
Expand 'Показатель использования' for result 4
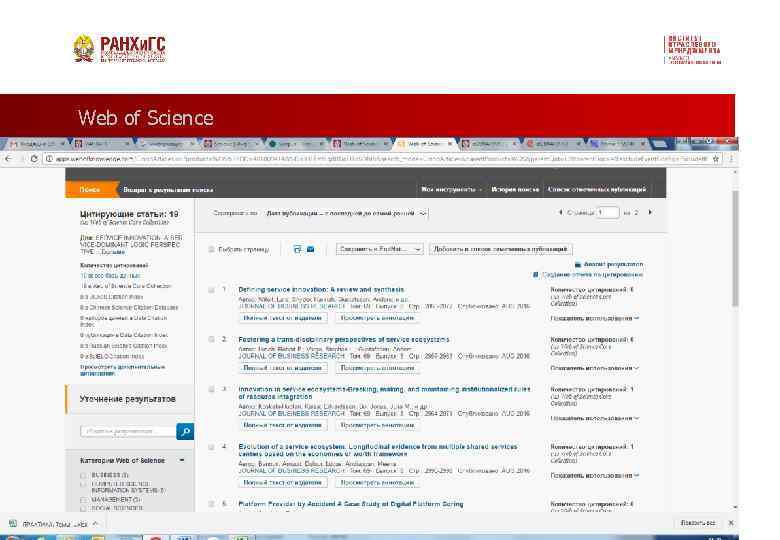coord(594,476)
